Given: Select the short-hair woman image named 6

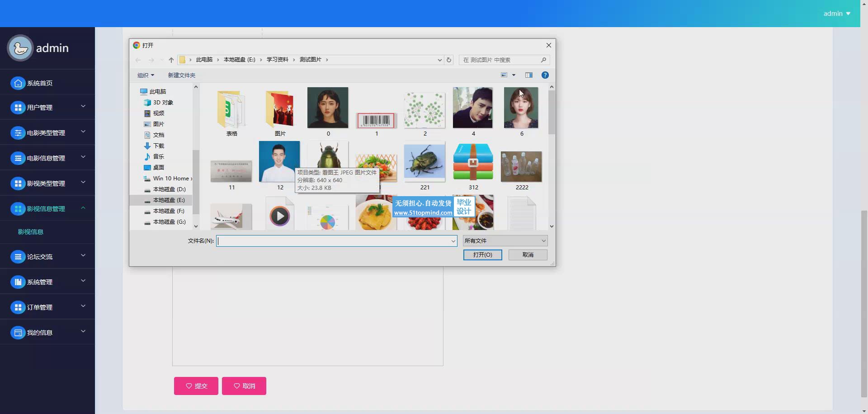Looking at the screenshot, I should click(x=521, y=108).
